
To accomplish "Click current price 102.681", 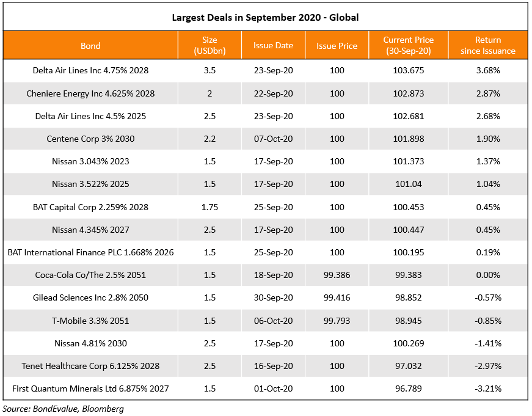I will click(x=409, y=116).
